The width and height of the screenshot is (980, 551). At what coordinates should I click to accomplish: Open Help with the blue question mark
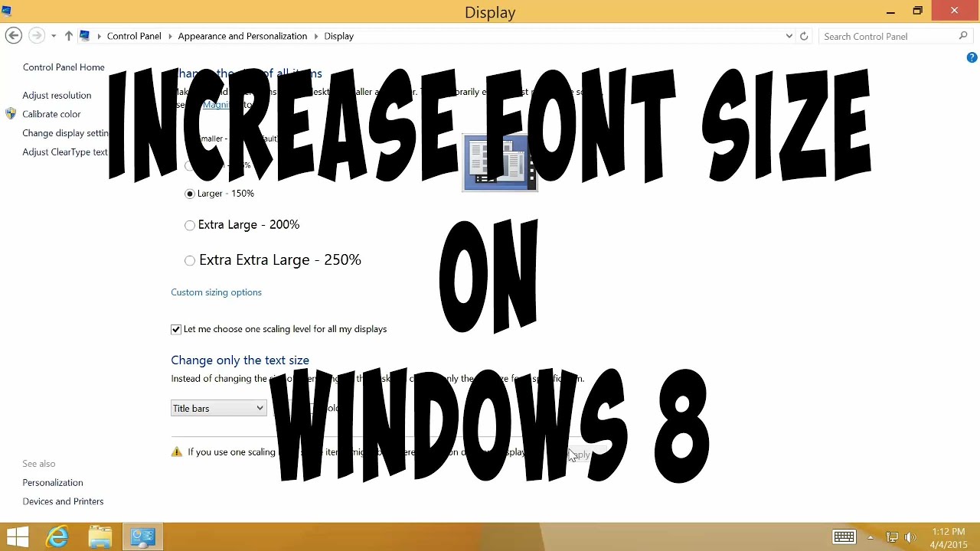click(972, 57)
